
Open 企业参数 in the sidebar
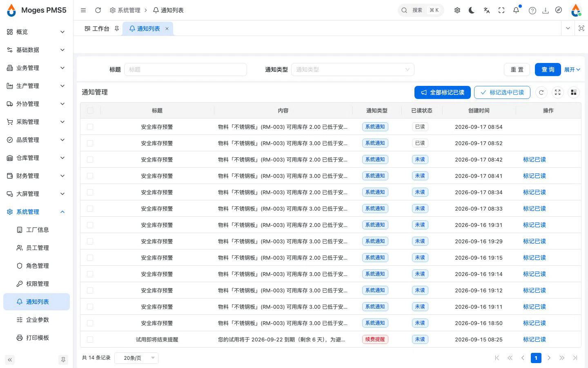pyautogui.click(x=36, y=320)
